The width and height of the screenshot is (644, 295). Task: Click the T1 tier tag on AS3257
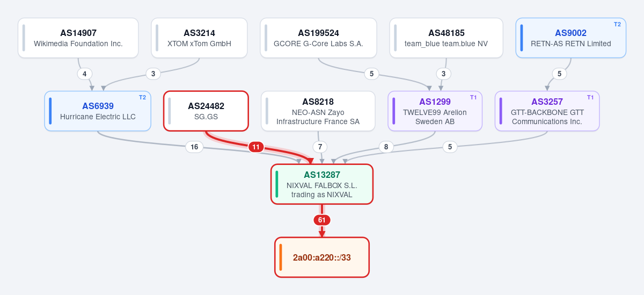click(x=590, y=97)
